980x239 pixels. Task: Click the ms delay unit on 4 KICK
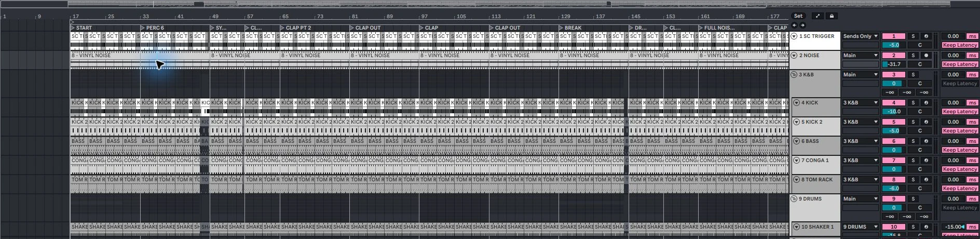(x=972, y=103)
